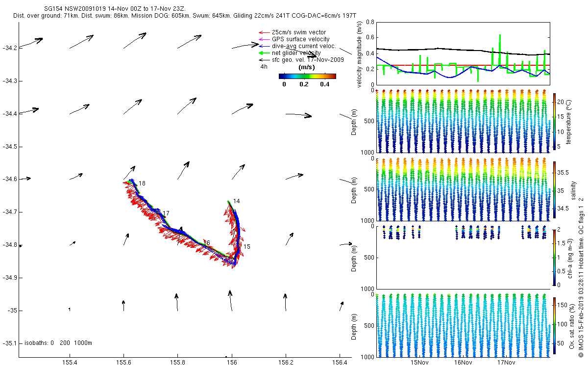Click the salinity colorbar

click(555, 190)
